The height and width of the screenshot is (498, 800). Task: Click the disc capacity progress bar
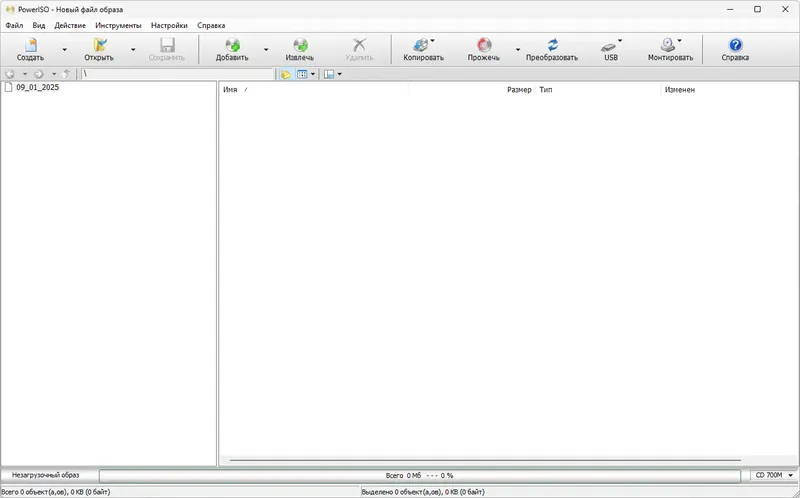pyautogui.click(x=419, y=476)
